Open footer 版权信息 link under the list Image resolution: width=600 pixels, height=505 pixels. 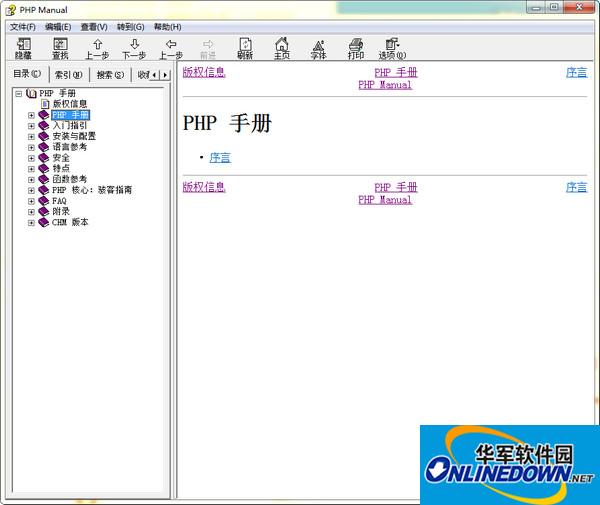[x=204, y=187]
